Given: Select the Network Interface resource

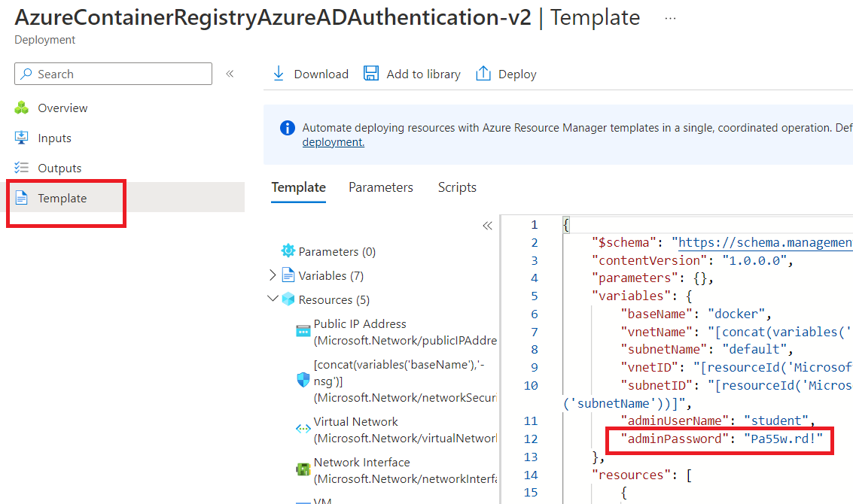Looking at the screenshot, I should pos(361,463).
